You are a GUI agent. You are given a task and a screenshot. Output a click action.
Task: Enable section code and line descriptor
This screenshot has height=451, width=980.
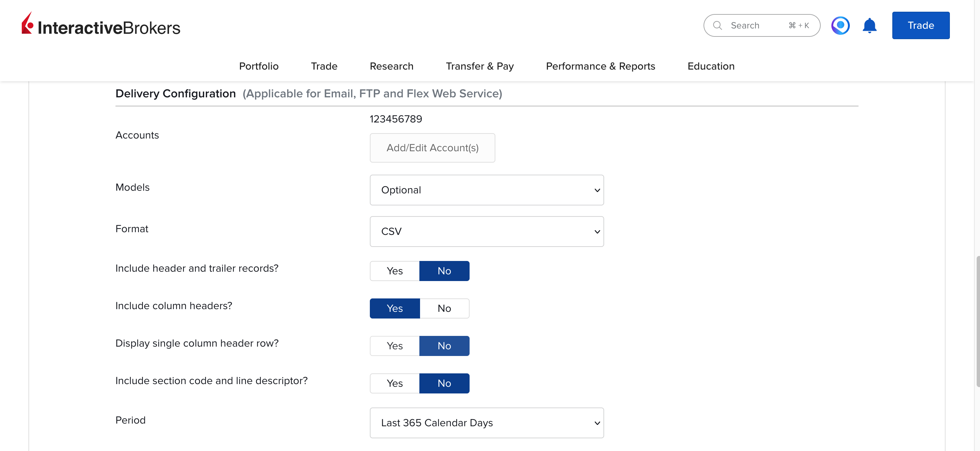click(x=395, y=383)
